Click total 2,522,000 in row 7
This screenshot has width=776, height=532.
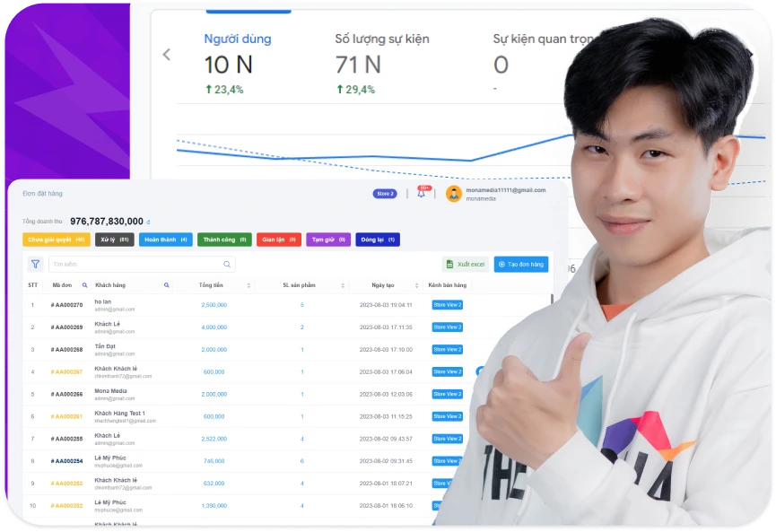214,439
